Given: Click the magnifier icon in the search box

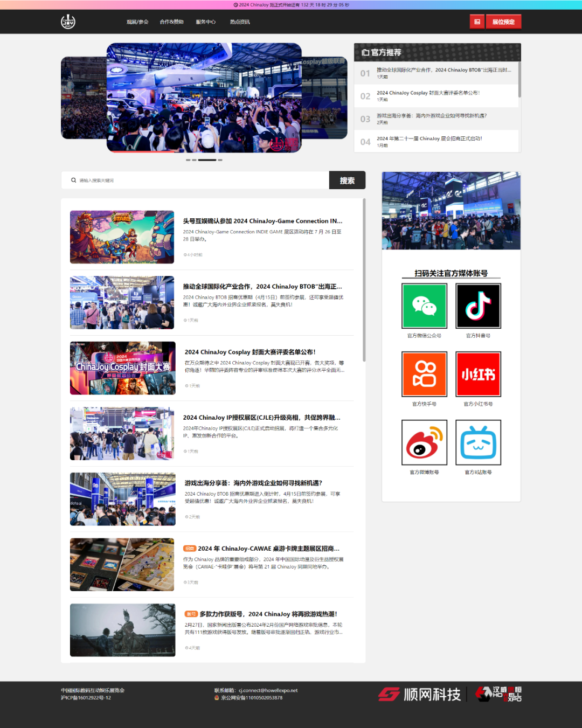Looking at the screenshot, I should (x=73, y=181).
